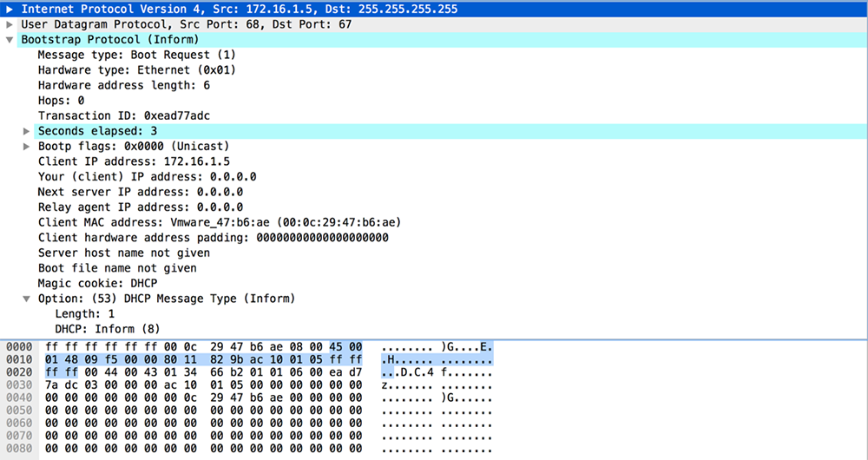Click hex offset 0030 row
Image resolution: width=868 pixels, height=460 pixels.
tap(19, 384)
